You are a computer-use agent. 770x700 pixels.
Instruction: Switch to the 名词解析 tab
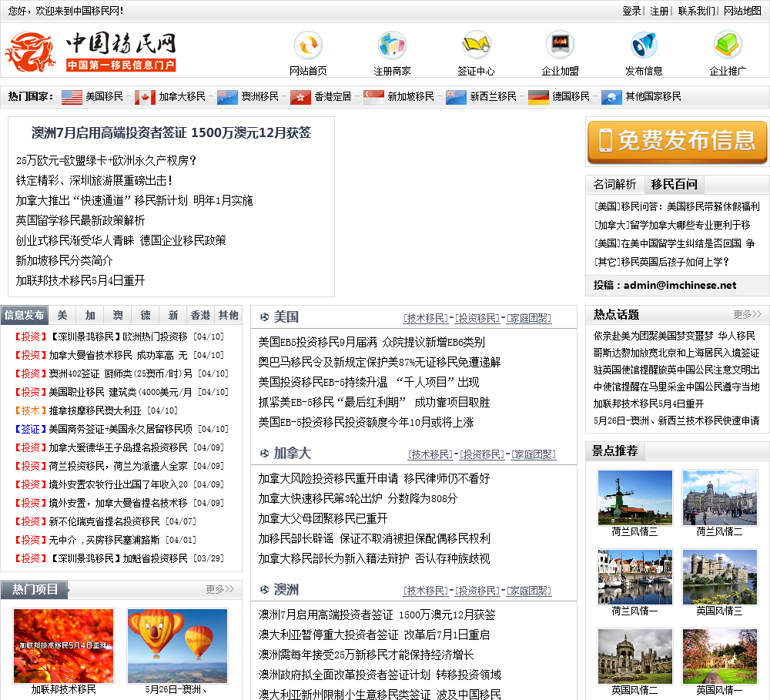614,184
